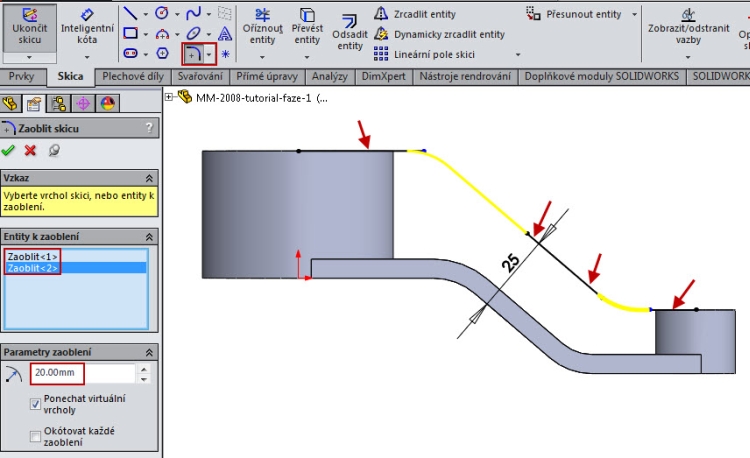Activate Inteligentní kóta dimension tool

pyautogui.click(x=87, y=27)
